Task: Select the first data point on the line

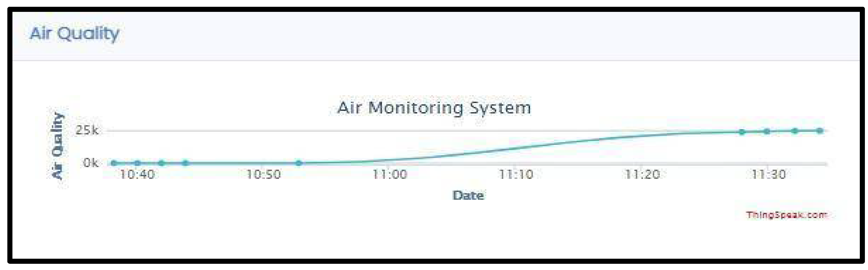Action: coord(114,163)
